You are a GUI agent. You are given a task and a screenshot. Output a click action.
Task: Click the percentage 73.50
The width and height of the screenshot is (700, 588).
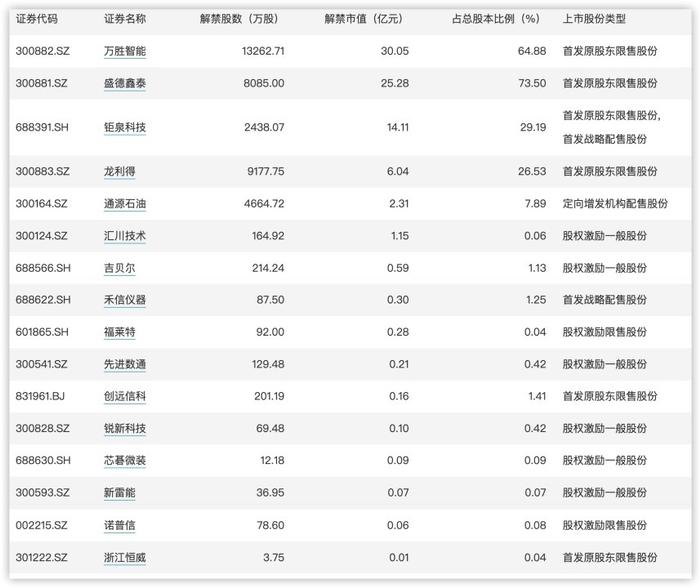click(532, 83)
